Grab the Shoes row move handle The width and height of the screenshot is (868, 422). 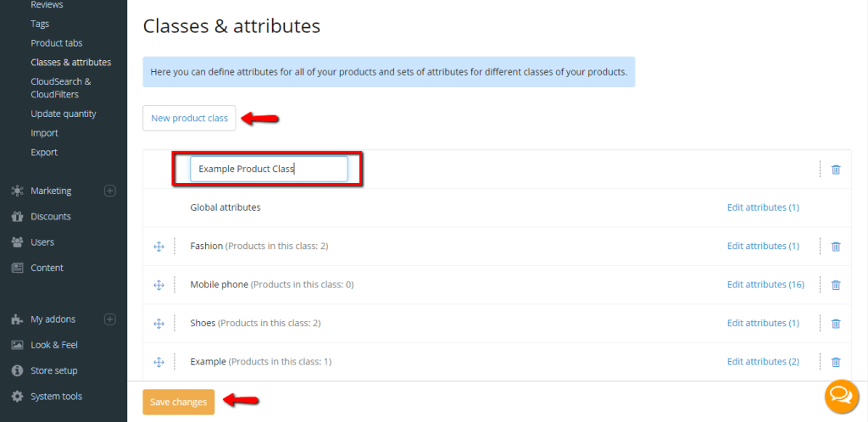click(x=159, y=324)
